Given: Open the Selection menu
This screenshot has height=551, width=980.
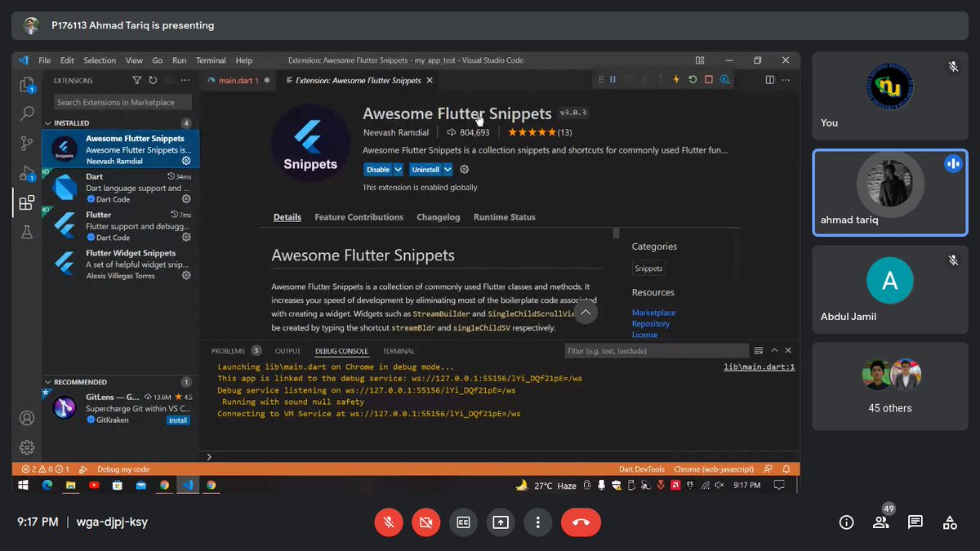Looking at the screenshot, I should click(100, 60).
